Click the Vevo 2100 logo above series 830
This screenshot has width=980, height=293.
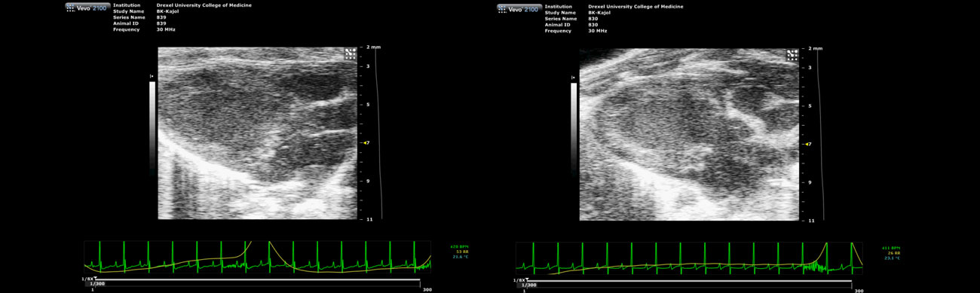tap(519, 8)
